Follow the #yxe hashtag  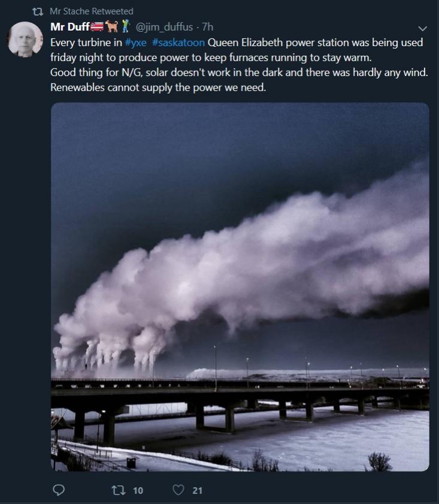135,43
